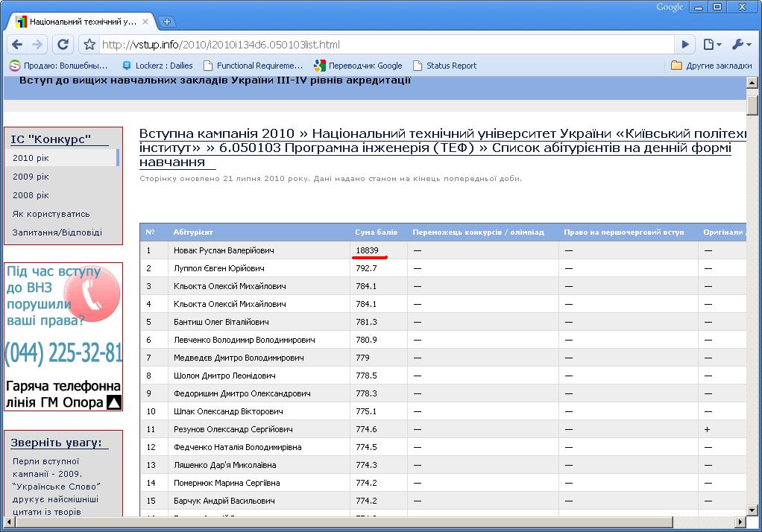Image resolution: width=762 pixels, height=532 pixels.
Task: Click the Як користуватись sidebar link
Action: click(x=51, y=214)
